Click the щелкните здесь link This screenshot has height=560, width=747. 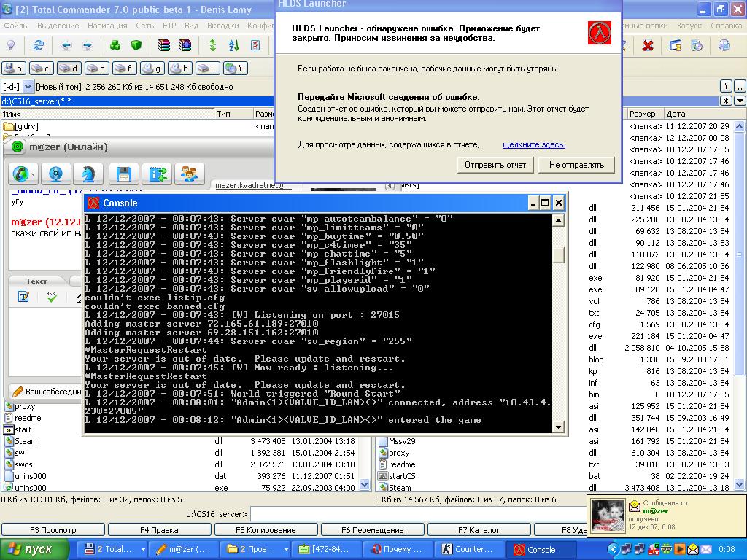coord(533,144)
